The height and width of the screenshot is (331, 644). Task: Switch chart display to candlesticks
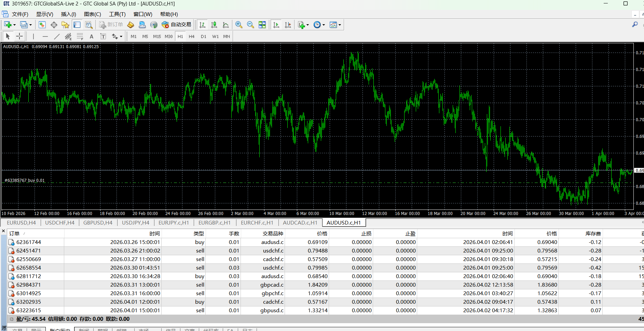click(x=214, y=25)
